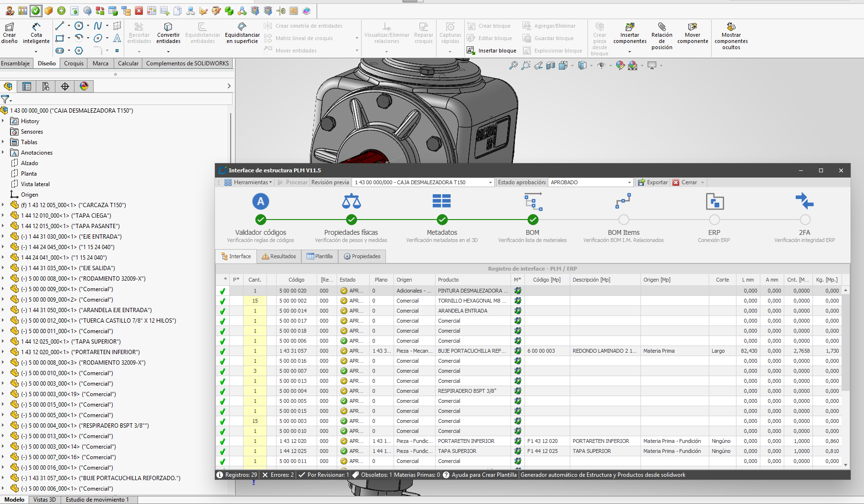
Task: Expand the Anotaciones tree node
Action: pos(3,153)
